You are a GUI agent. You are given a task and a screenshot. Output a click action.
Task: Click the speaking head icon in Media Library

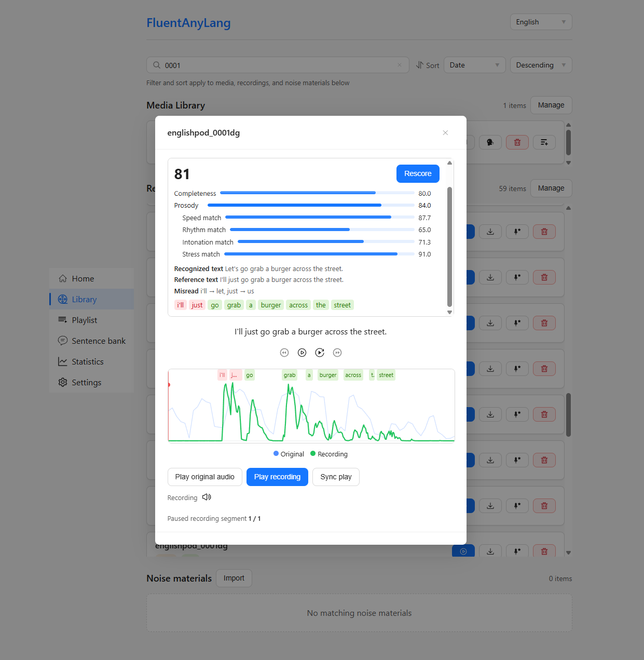pos(490,142)
